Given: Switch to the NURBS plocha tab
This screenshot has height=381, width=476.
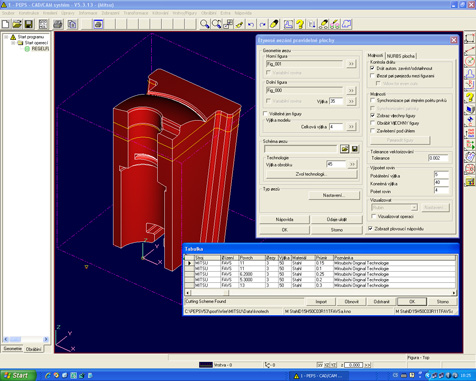Looking at the screenshot, I should coord(401,56).
